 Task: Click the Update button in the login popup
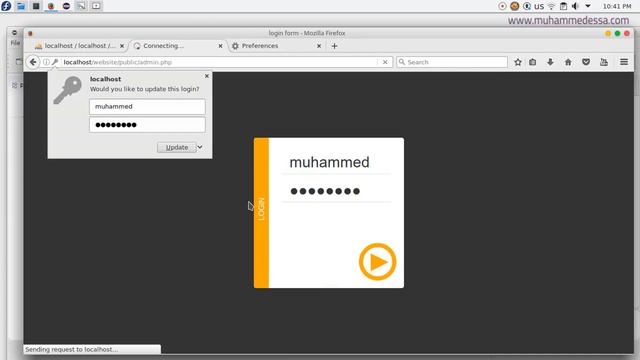(177, 147)
